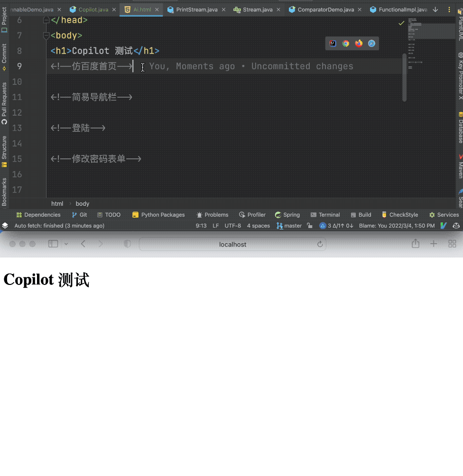Close the Copilot.java tab
Viewport: 463px width, 476px height.
coord(114,9)
